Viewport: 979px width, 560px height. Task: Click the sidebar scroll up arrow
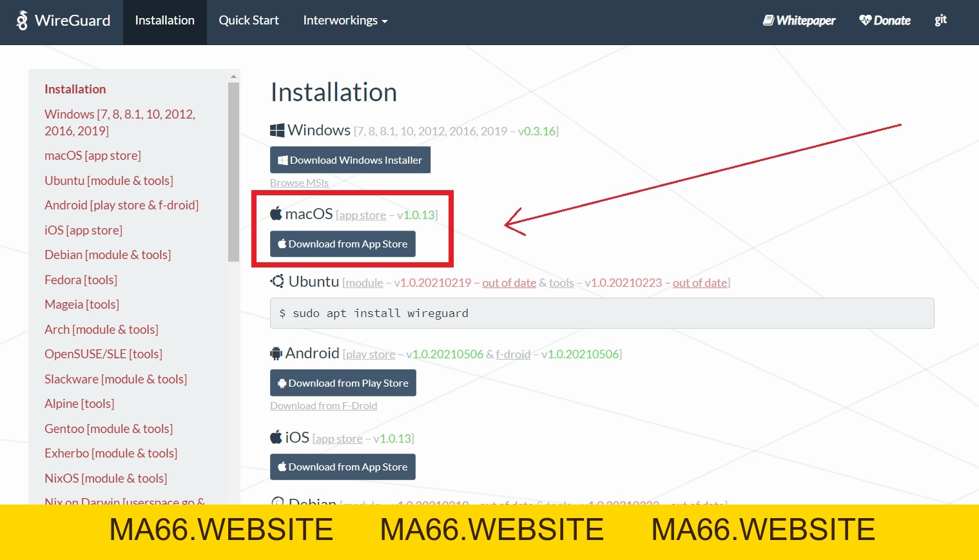[233, 76]
